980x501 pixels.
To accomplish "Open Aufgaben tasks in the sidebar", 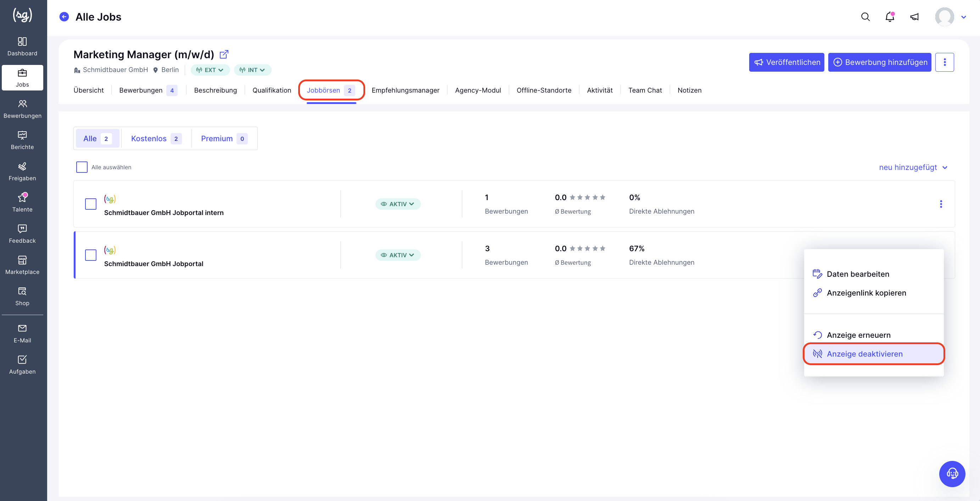I will coord(22,365).
